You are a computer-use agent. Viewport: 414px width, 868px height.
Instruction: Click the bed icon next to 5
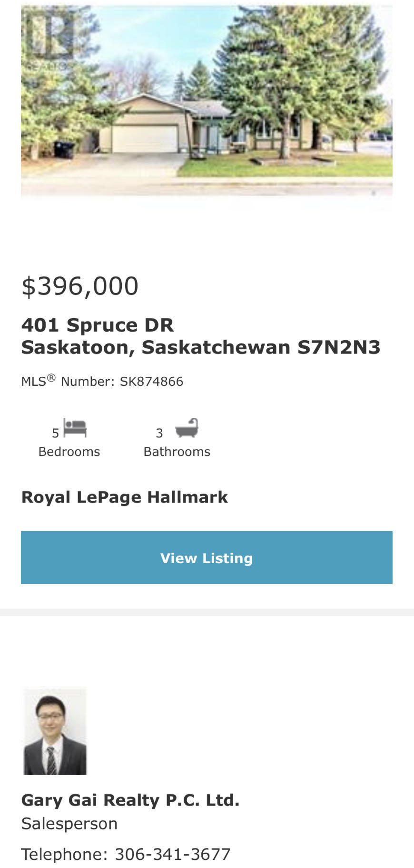[x=75, y=428]
